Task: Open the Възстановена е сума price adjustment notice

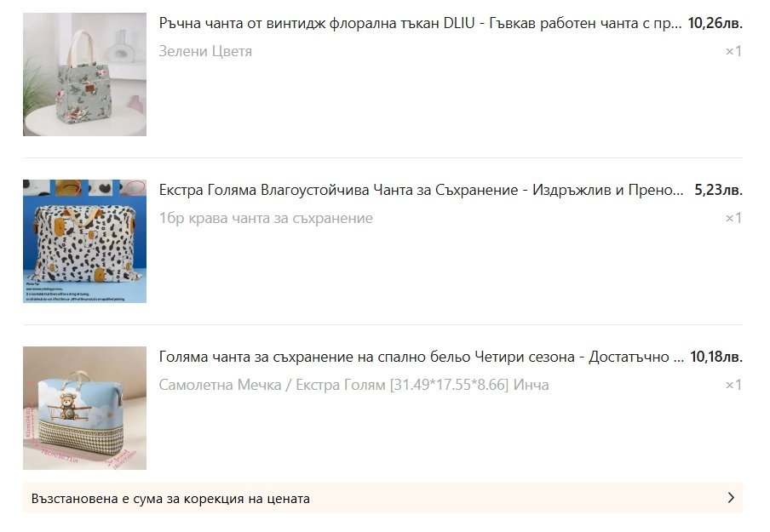Action: [382, 498]
